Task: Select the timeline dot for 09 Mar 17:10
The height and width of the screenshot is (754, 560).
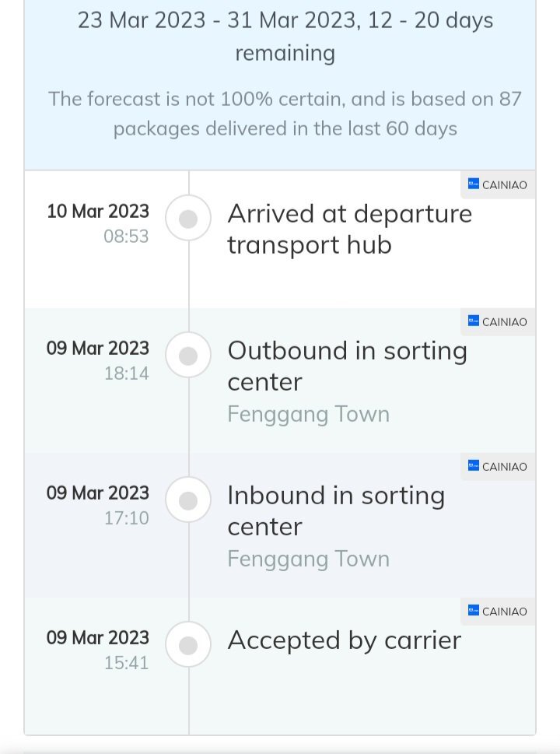Action: [x=188, y=500]
